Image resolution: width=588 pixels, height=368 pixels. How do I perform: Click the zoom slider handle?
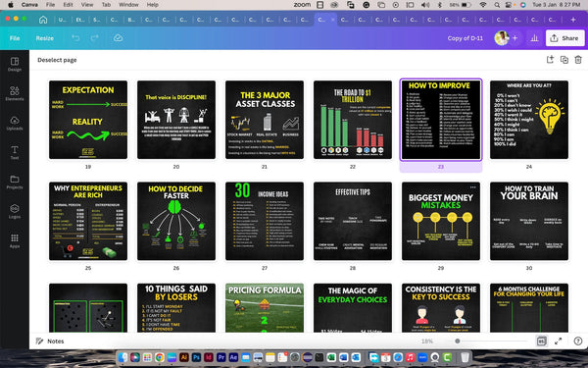tap(457, 341)
